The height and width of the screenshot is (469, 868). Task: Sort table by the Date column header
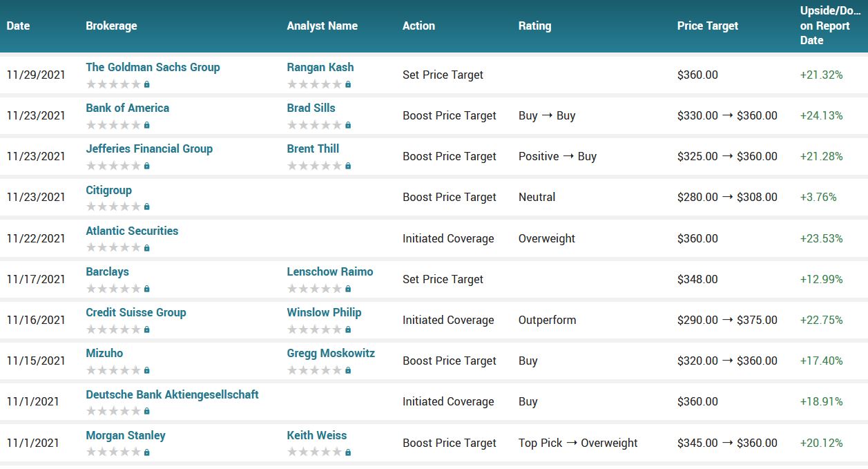(18, 26)
